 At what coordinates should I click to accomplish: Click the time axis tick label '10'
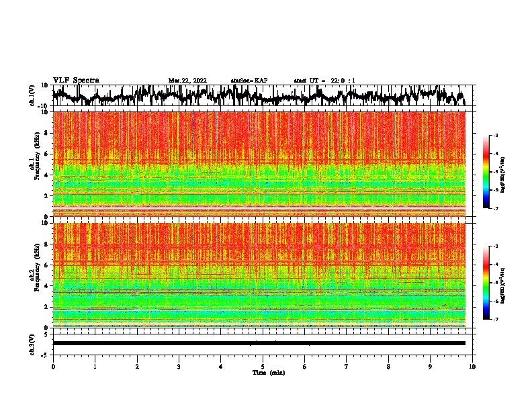(472, 367)
